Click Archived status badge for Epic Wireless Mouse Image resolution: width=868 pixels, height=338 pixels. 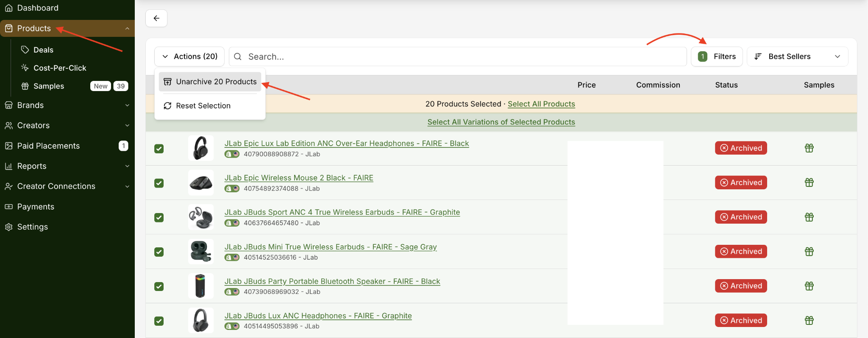pyautogui.click(x=741, y=183)
